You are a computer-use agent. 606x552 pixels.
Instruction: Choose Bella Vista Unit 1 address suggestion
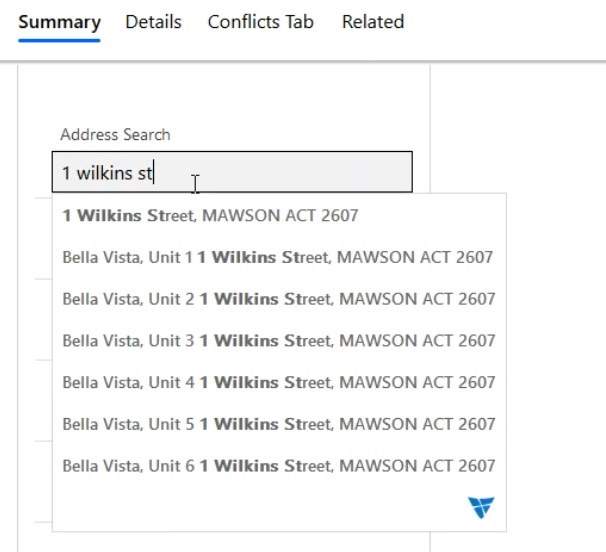pos(279,257)
